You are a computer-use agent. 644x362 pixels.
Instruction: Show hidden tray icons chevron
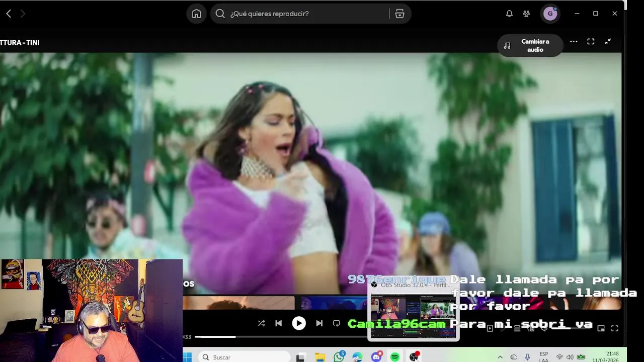[500, 357]
